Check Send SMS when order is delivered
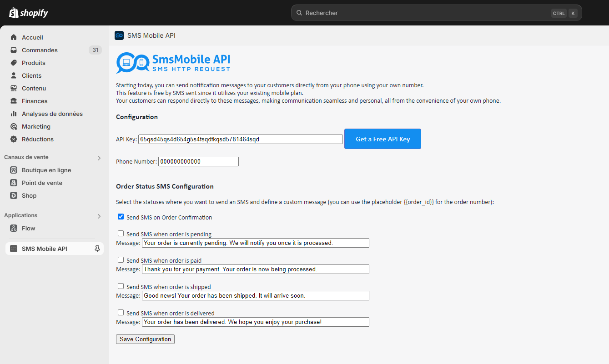 pos(121,313)
